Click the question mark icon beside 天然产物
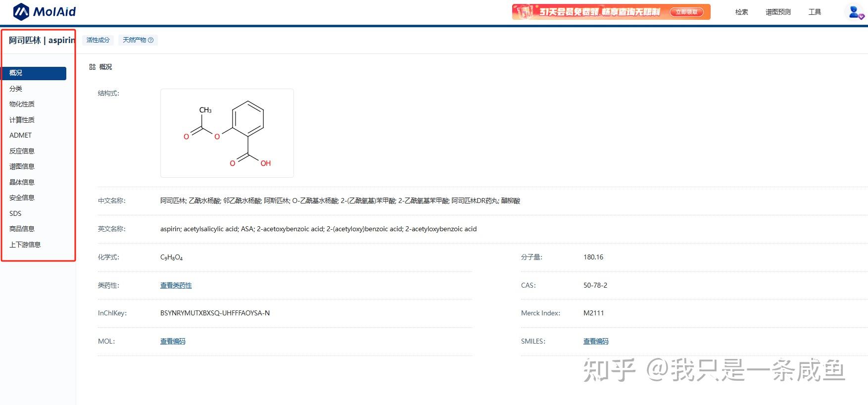This screenshot has height=405, width=868. point(151,40)
